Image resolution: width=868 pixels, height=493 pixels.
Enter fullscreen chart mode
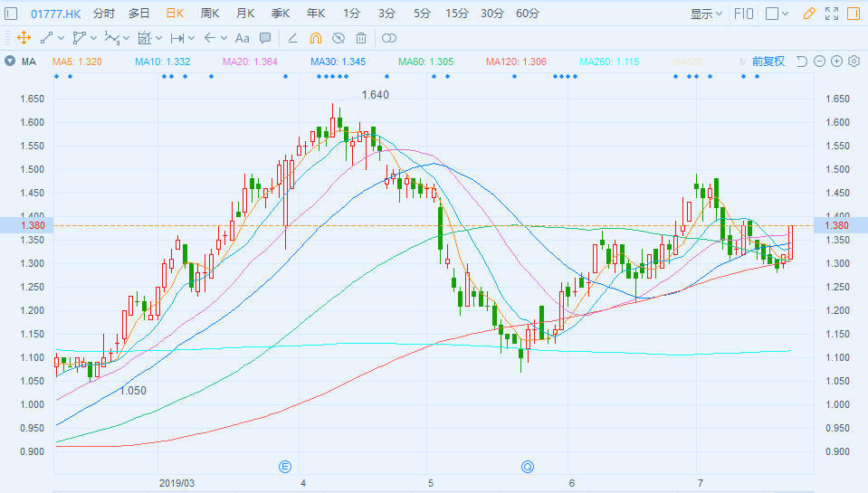pyautogui.click(x=832, y=14)
